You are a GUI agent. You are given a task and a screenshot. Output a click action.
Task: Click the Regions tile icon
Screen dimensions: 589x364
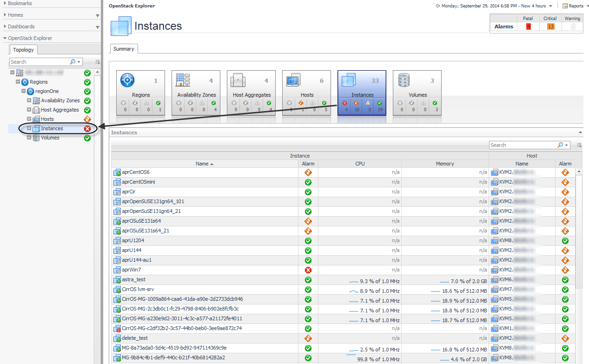(127, 80)
